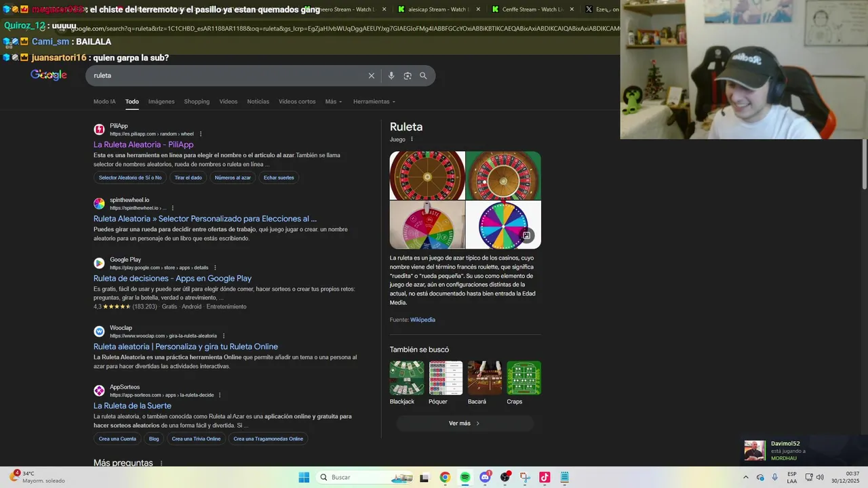Expand the Herramientas tools dropdown
Viewport: 868px width, 488px height.
(374, 102)
